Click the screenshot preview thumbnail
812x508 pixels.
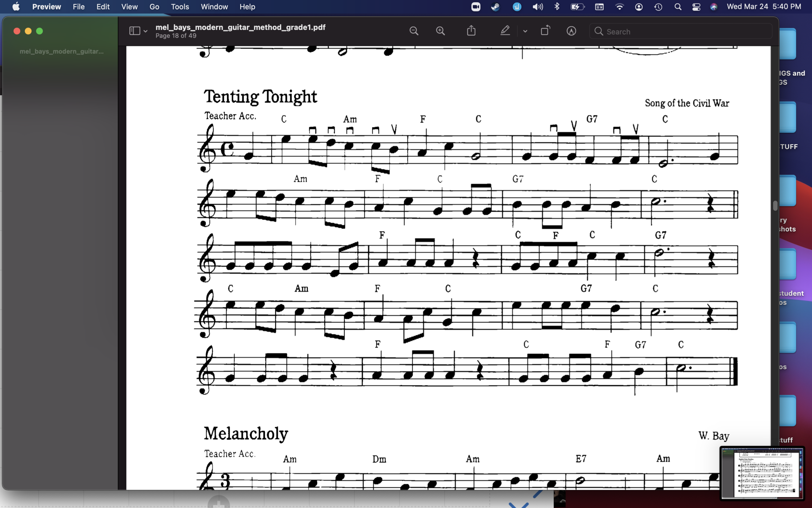(762, 473)
